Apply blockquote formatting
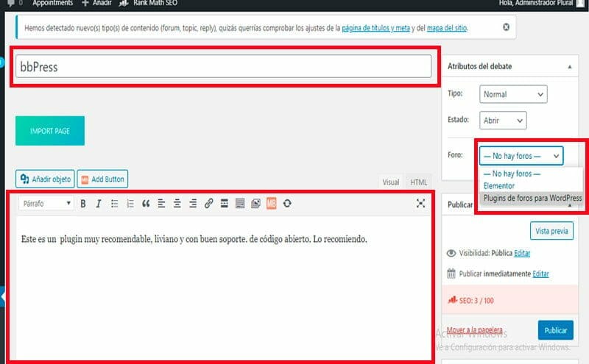The height and width of the screenshot is (364, 589). coord(146,204)
